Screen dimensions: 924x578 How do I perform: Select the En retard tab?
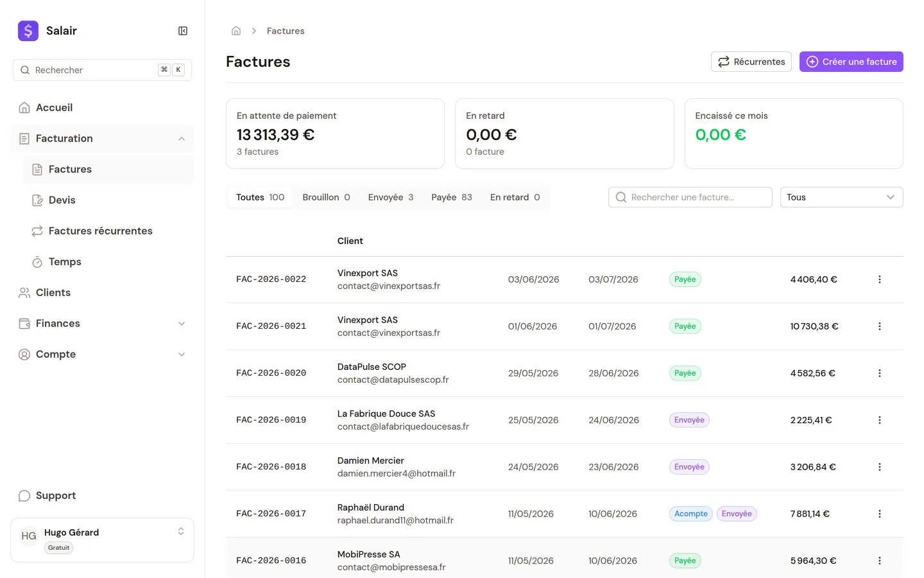pyautogui.click(x=515, y=197)
